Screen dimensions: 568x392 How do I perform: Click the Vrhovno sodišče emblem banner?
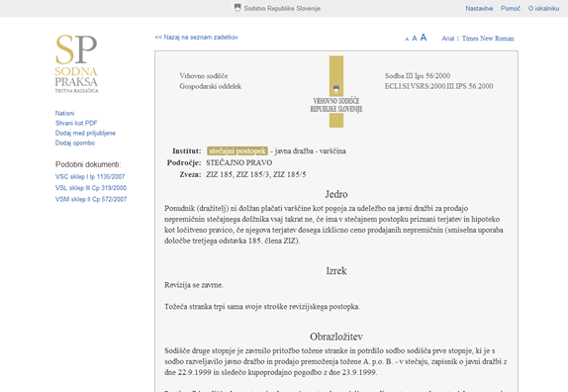[336, 92]
